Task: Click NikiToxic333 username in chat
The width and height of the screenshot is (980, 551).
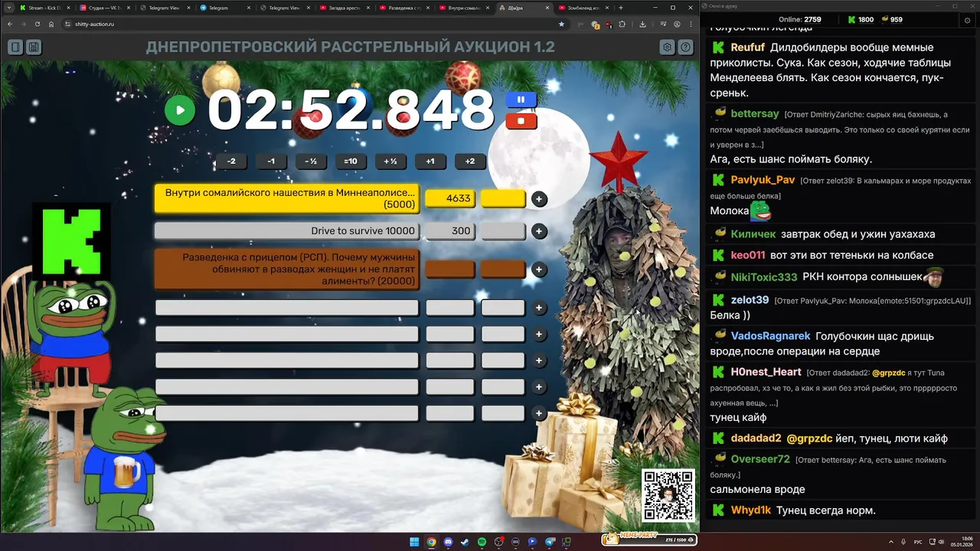Action: click(x=764, y=277)
